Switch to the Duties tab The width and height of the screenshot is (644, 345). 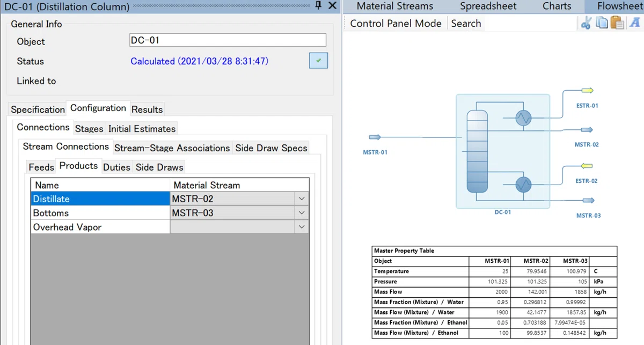(x=116, y=167)
